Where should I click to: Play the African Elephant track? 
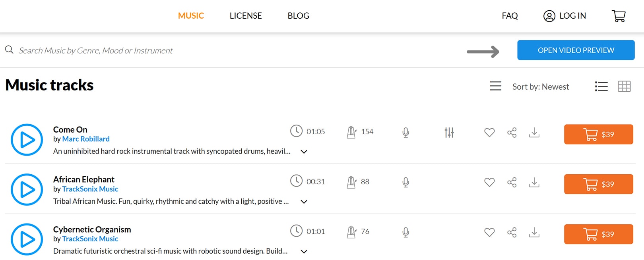[27, 190]
